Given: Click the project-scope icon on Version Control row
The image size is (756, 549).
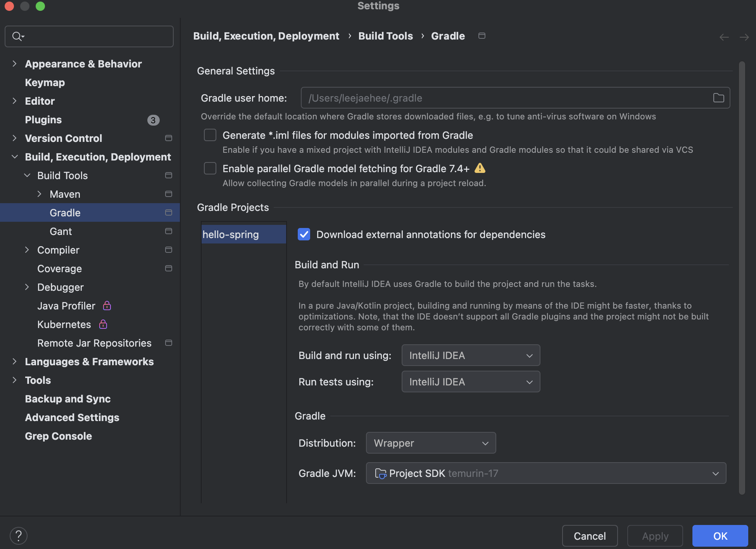Looking at the screenshot, I should pyautogui.click(x=169, y=138).
